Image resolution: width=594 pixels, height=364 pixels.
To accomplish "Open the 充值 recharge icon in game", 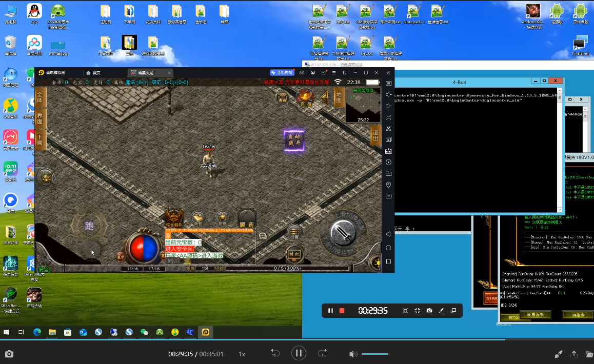I will point(305,97).
